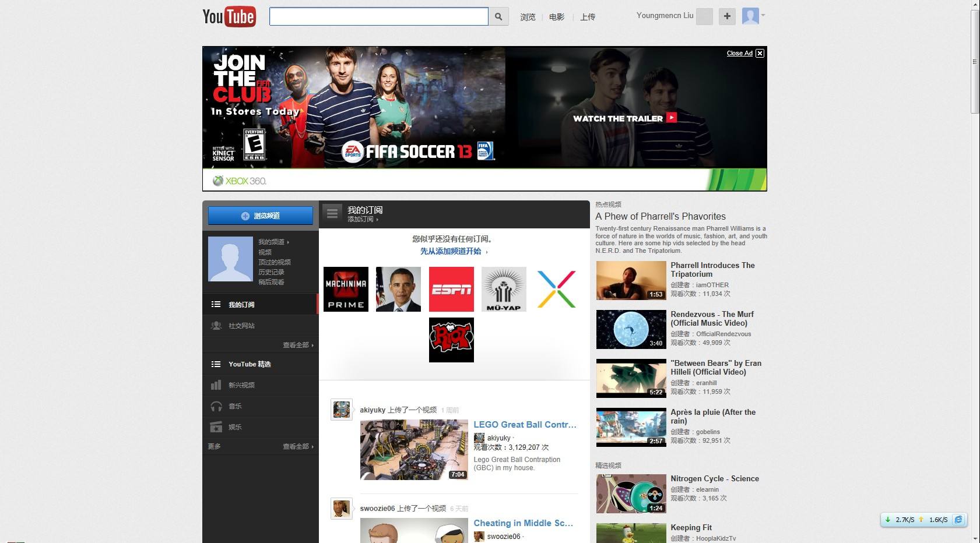Open the 电影 top navigation item

pyautogui.click(x=557, y=17)
